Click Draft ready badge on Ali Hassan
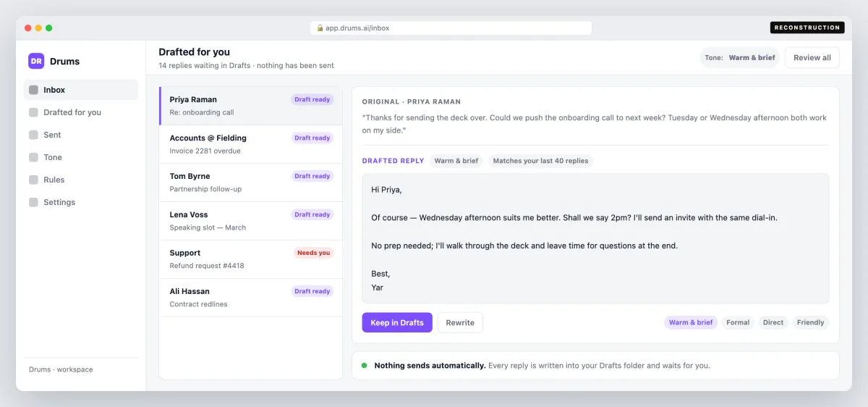The image size is (868, 407). [x=312, y=291]
